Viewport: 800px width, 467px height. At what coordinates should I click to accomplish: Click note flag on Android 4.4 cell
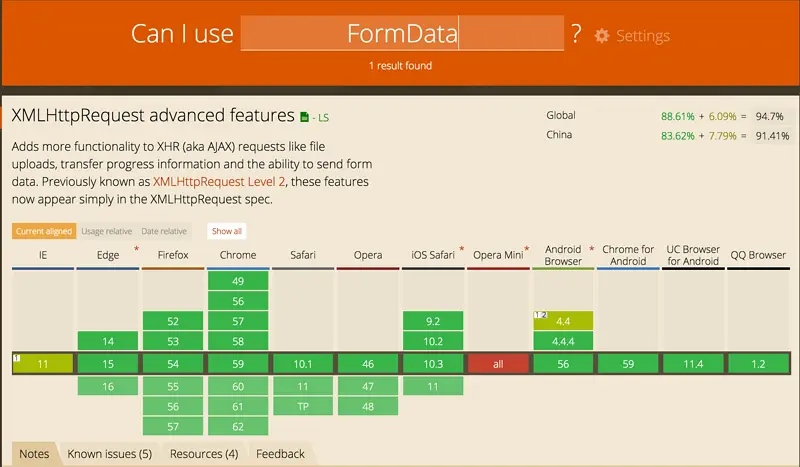click(x=540, y=315)
